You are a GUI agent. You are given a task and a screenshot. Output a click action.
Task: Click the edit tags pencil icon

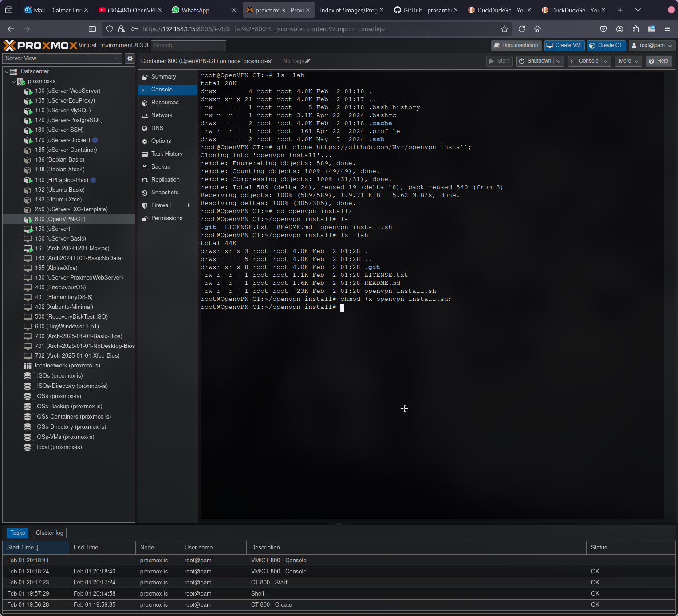pos(308,61)
